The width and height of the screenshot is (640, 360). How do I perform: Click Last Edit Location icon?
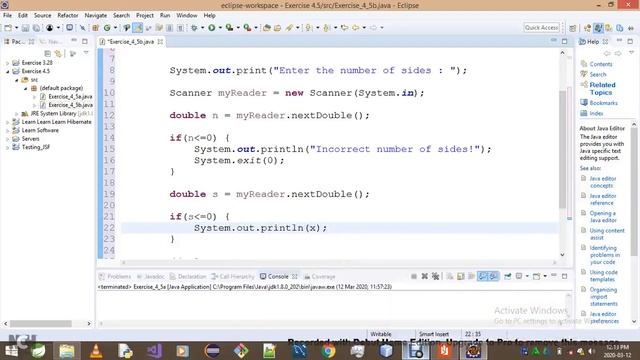coord(344,28)
